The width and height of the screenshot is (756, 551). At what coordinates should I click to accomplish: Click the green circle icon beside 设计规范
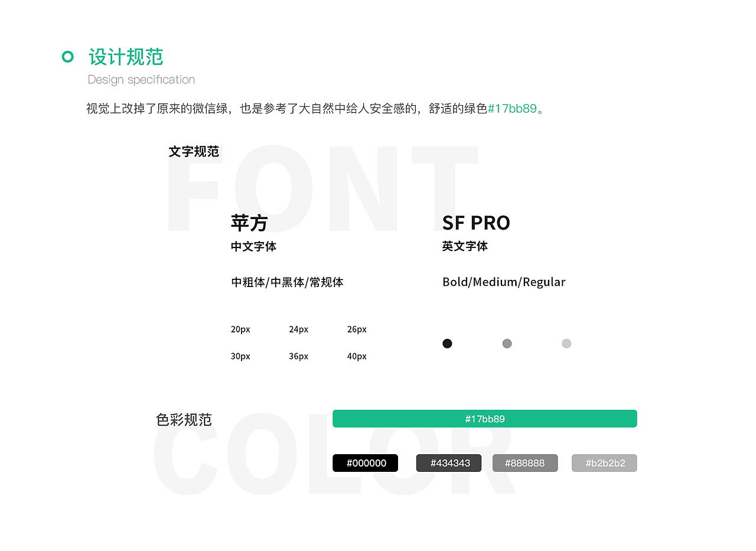[x=69, y=57]
